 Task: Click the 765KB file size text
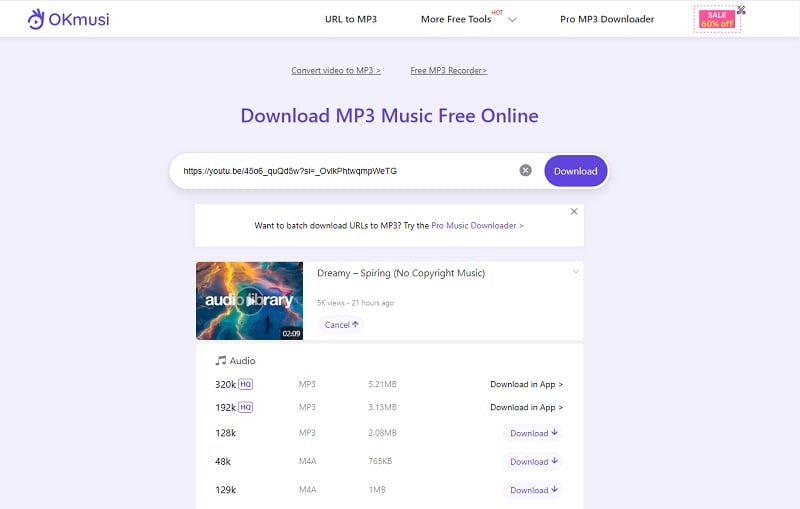click(x=380, y=461)
